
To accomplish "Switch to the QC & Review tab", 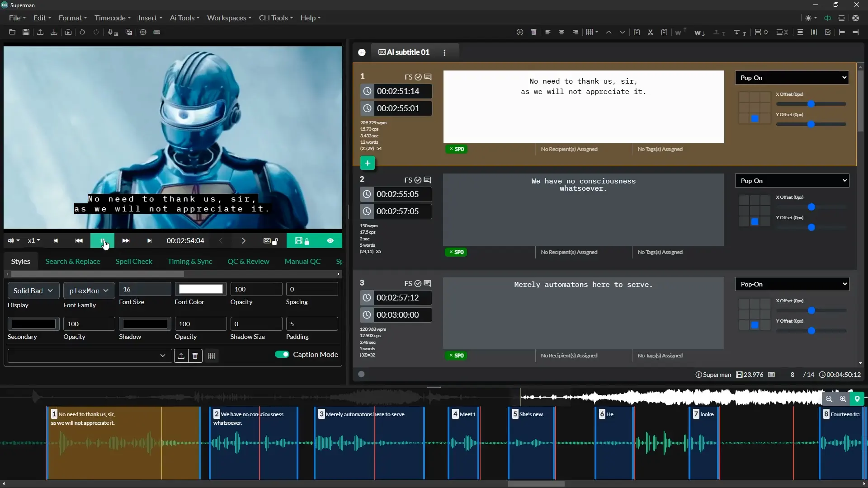I will (248, 262).
